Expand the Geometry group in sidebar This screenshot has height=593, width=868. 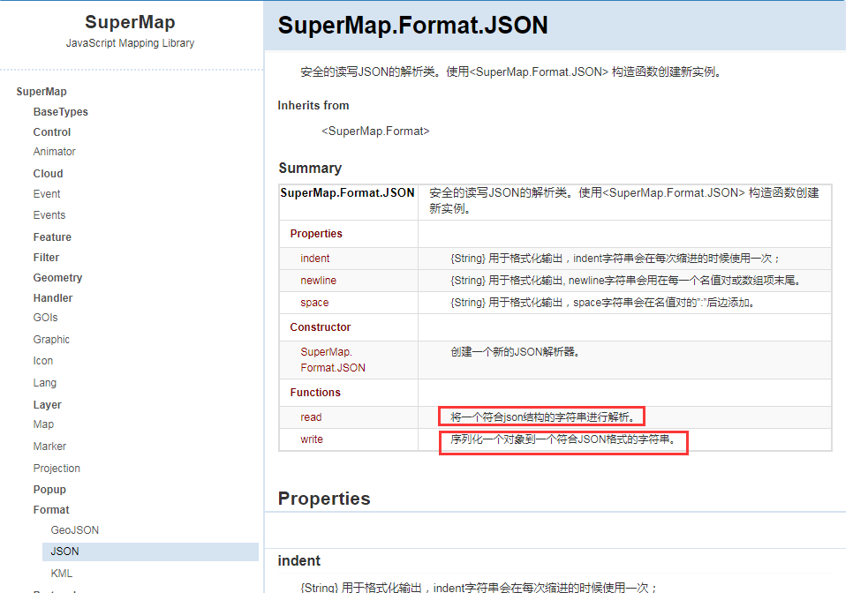57,278
